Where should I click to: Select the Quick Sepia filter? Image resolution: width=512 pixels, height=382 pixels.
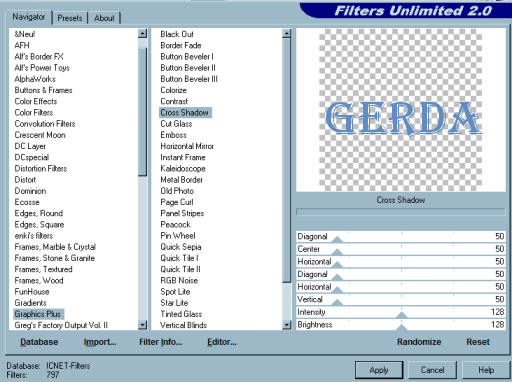pos(181,247)
